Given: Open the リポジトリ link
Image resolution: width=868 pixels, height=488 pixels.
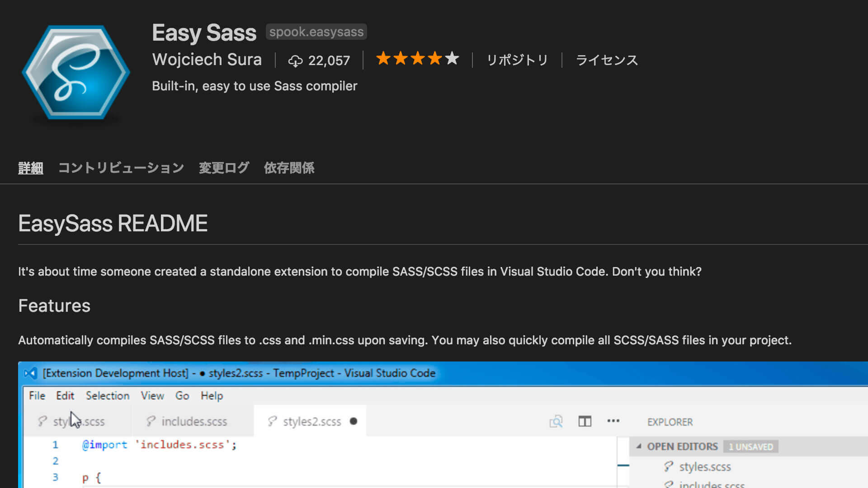Looking at the screenshot, I should [517, 60].
